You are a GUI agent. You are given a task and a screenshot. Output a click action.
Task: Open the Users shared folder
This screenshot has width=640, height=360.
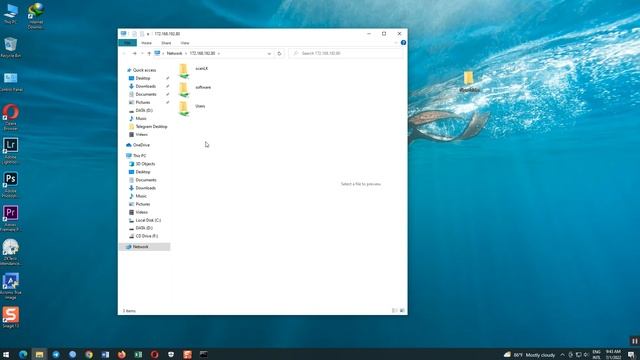[x=192, y=108]
